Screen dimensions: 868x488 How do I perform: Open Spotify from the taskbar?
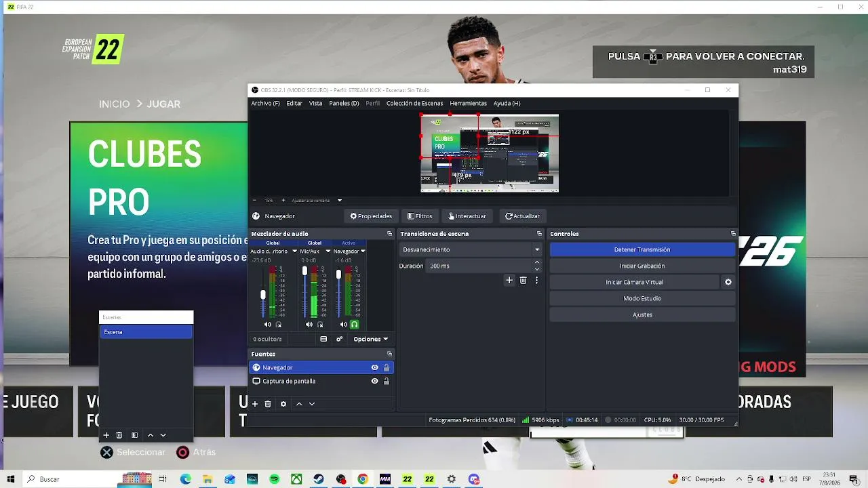click(274, 479)
